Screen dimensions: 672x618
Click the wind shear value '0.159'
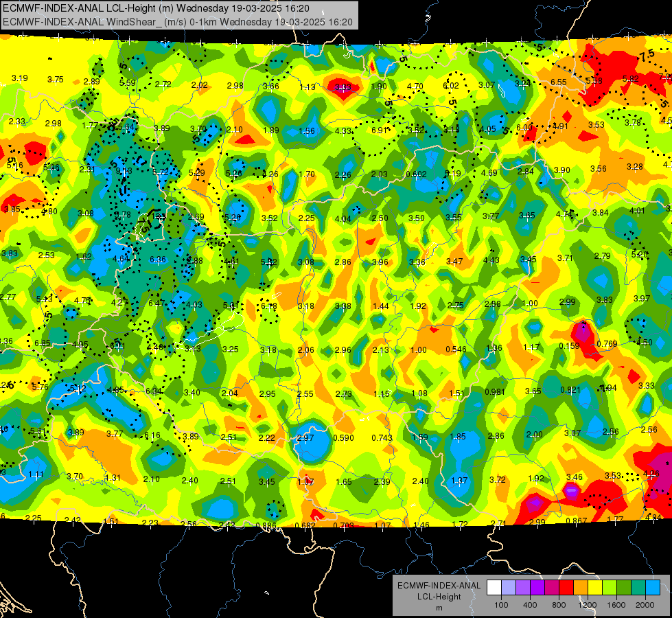pyautogui.click(x=569, y=345)
